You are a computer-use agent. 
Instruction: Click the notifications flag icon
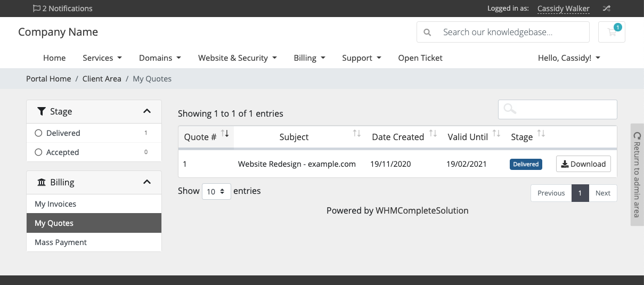click(x=36, y=9)
